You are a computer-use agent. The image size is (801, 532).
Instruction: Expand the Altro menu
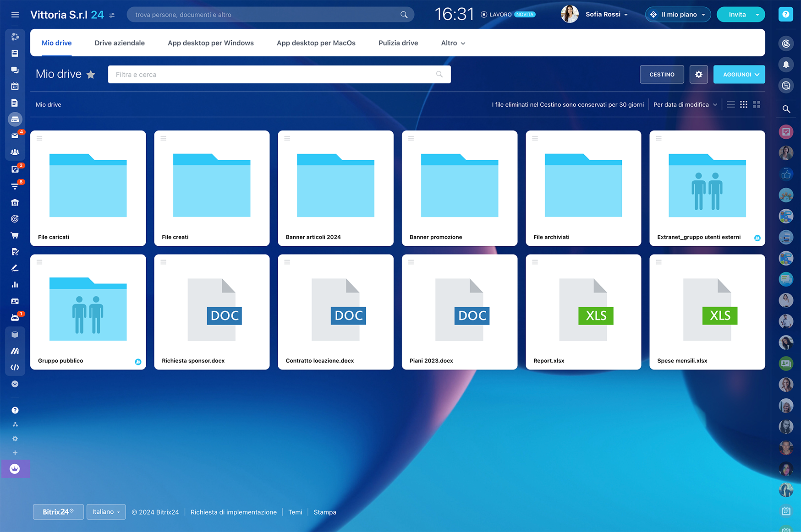click(x=453, y=43)
